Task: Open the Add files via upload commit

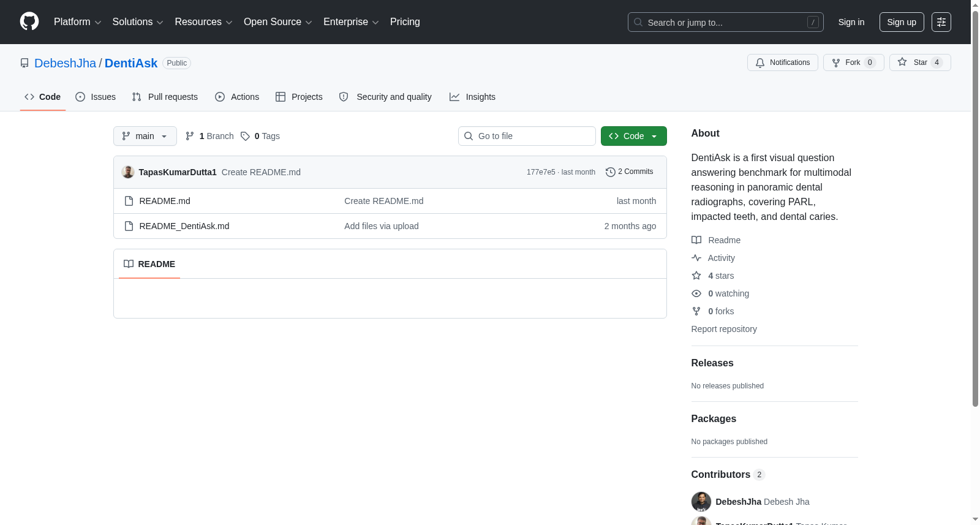Action: click(382, 226)
